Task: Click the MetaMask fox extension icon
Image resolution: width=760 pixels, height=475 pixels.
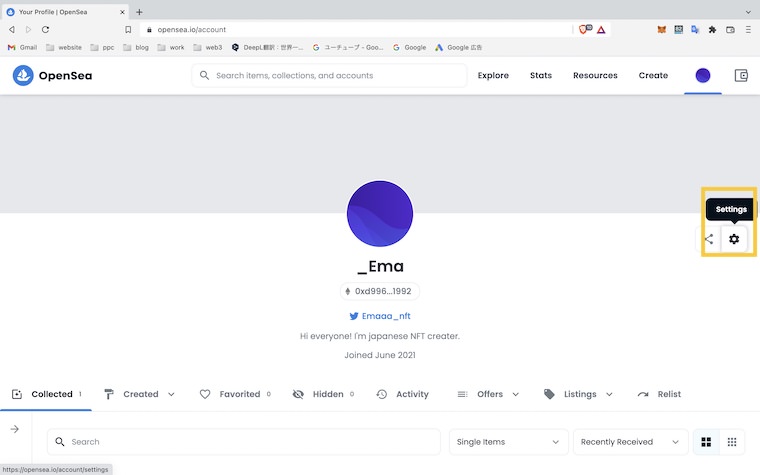Action: coord(661,30)
